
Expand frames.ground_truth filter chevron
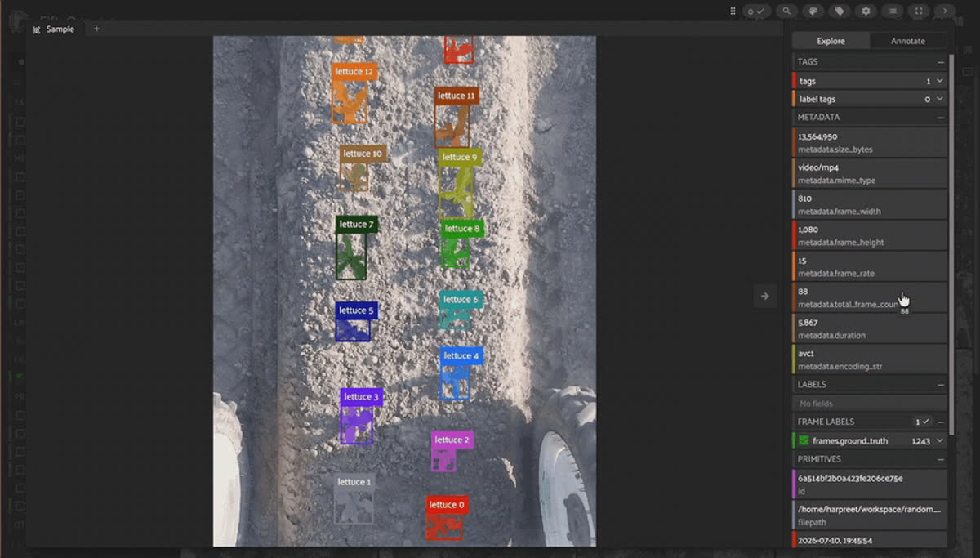coord(940,440)
